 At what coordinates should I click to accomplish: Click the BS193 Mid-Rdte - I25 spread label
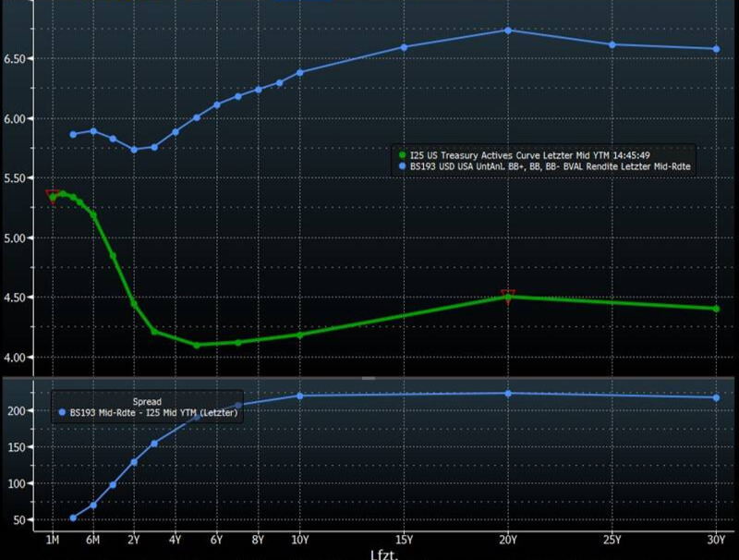(x=153, y=413)
